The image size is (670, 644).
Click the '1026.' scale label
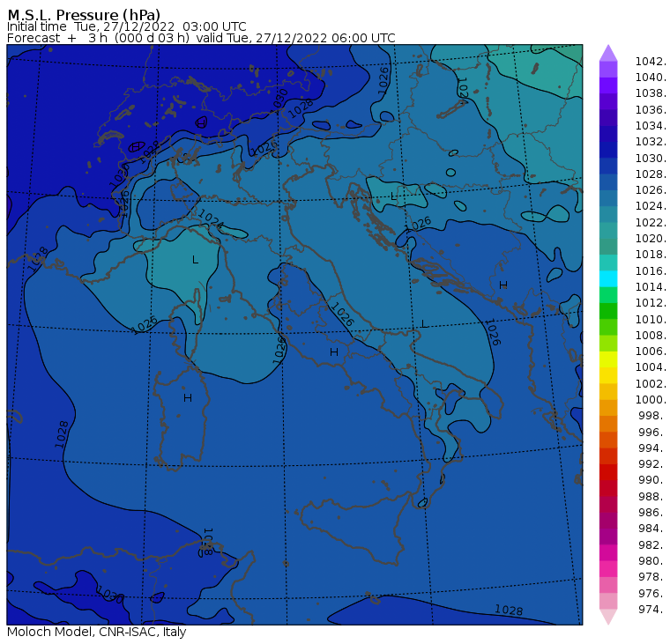click(651, 190)
